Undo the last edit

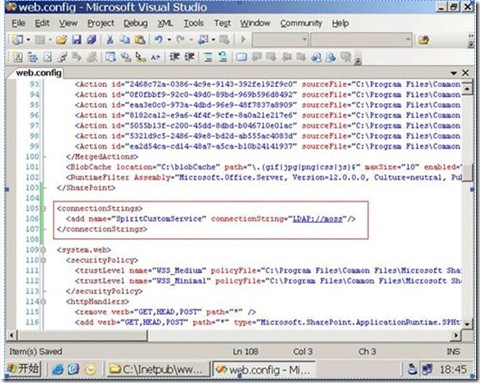click(x=158, y=40)
